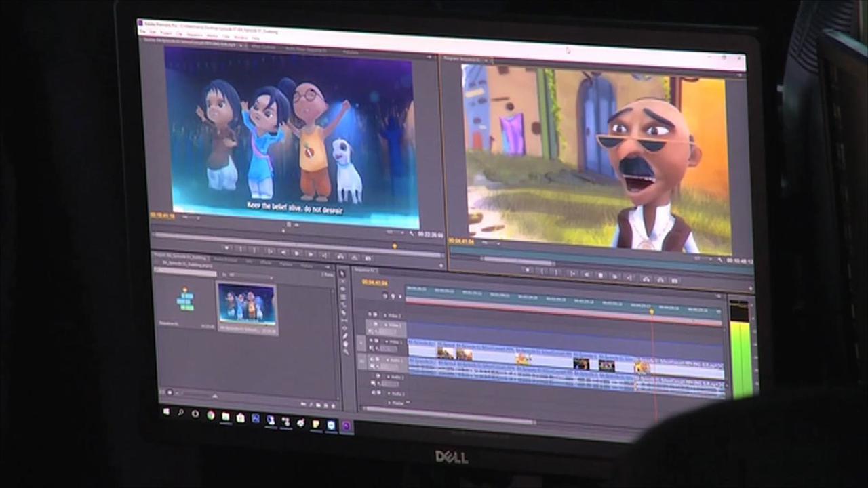Open Windows Start button on taskbar
The width and height of the screenshot is (868, 488).
tap(165, 411)
